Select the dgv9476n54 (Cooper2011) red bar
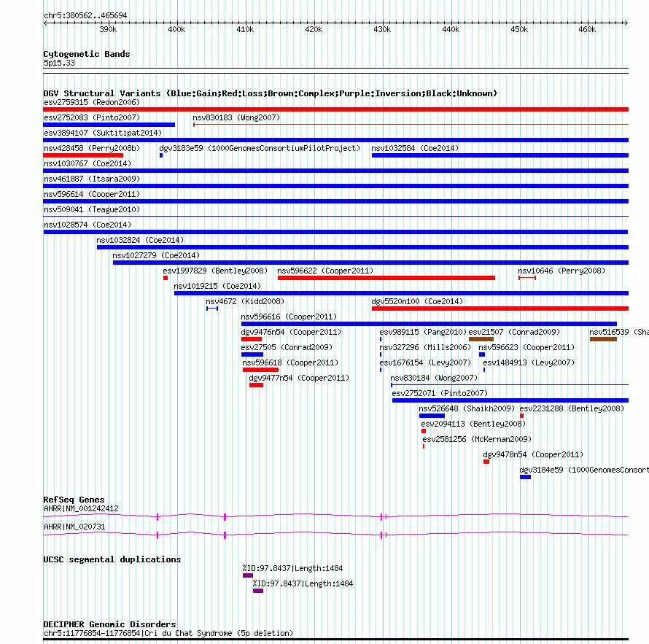 click(252, 339)
